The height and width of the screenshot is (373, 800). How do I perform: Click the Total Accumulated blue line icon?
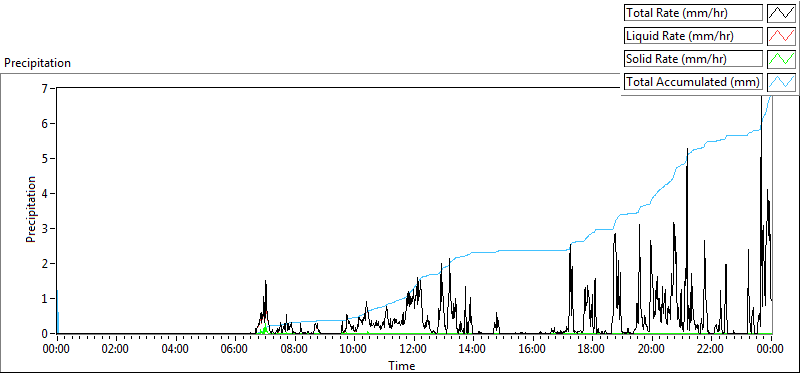point(782,82)
